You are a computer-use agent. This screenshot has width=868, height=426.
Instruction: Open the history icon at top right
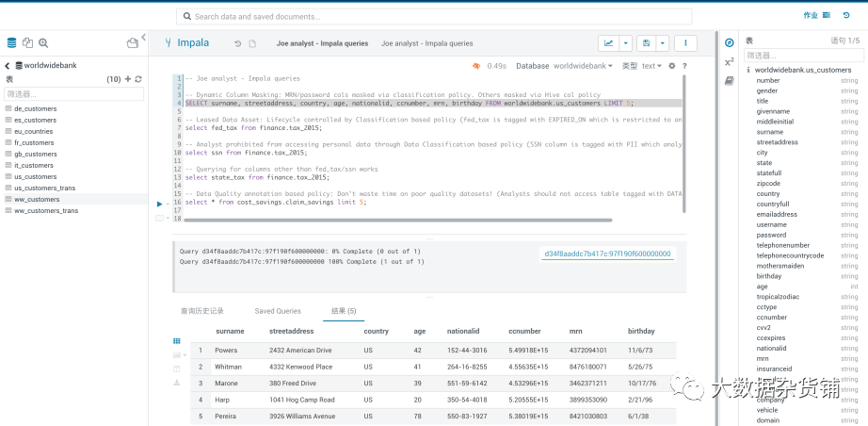(846, 15)
